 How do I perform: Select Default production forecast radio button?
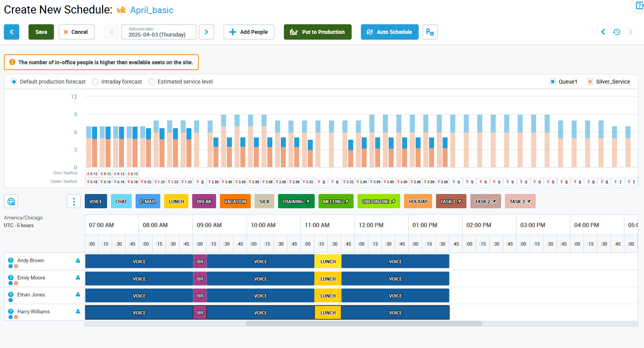14,82
